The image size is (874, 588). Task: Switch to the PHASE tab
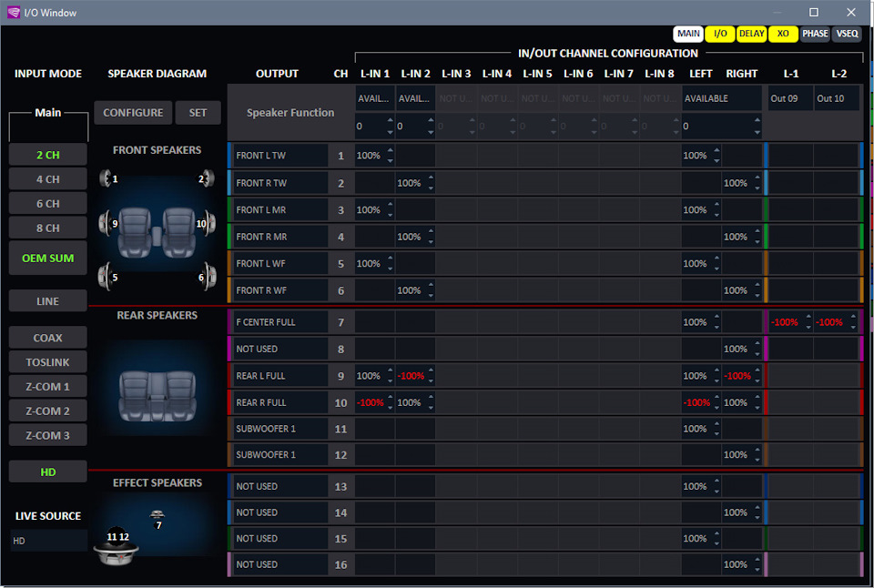[x=815, y=34]
